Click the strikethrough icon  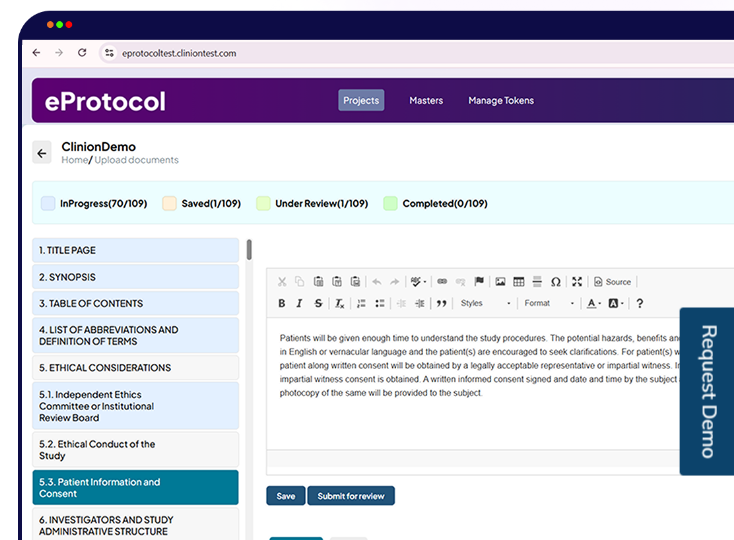click(x=318, y=303)
